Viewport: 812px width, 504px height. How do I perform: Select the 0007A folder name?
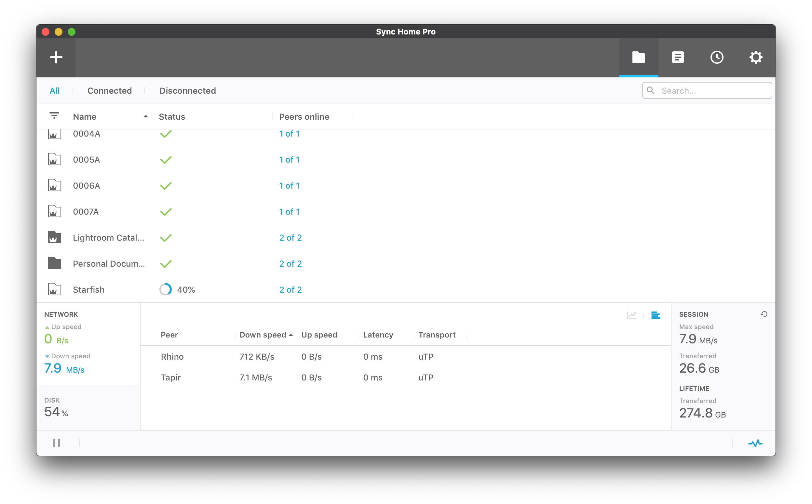point(86,212)
